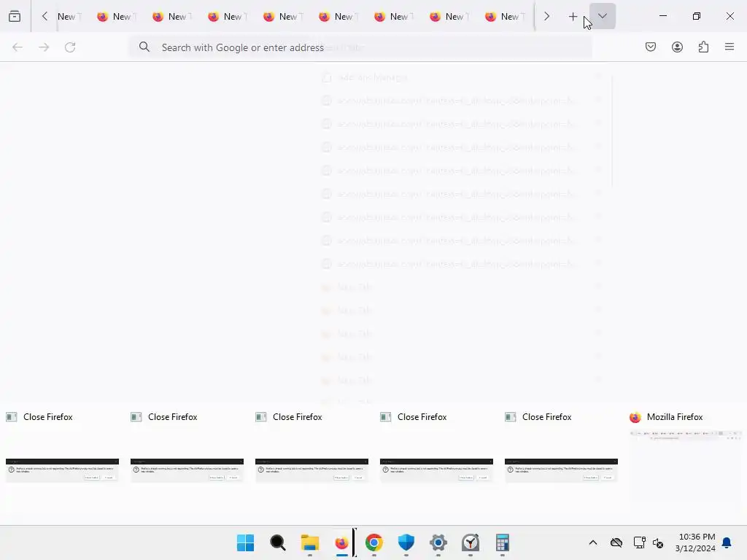Open Firefox View button in tab bar
747x560 pixels.
click(x=15, y=16)
